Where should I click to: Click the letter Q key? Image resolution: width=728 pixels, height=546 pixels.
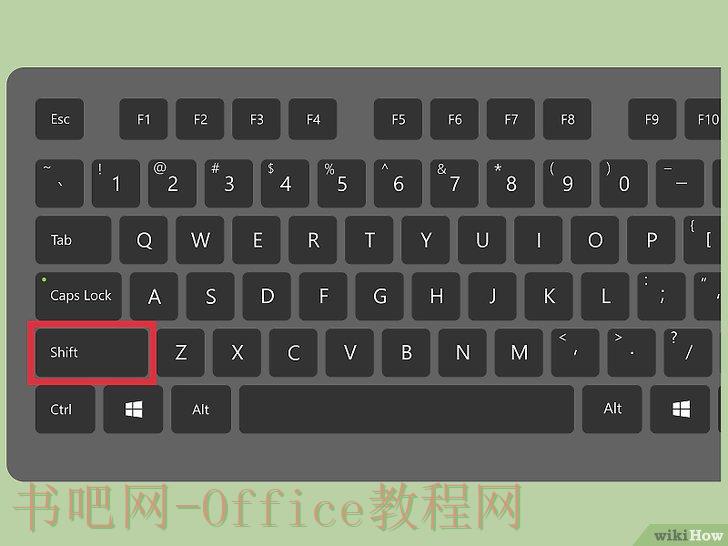coord(143,240)
